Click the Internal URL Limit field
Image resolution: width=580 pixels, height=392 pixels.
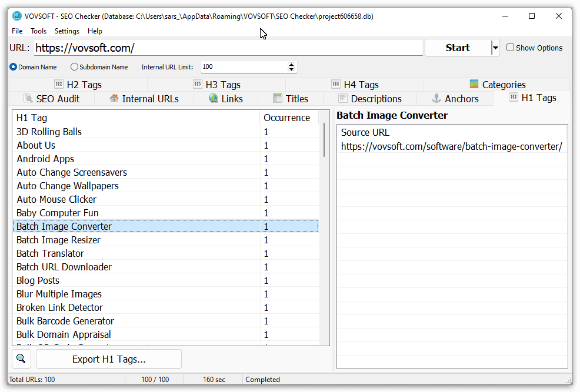pyautogui.click(x=244, y=67)
